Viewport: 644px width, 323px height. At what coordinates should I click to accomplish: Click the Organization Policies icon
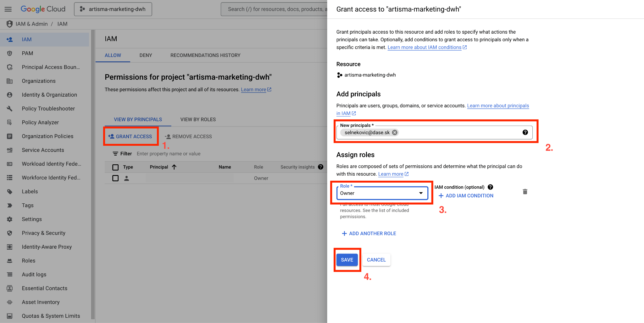pyautogui.click(x=10, y=136)
